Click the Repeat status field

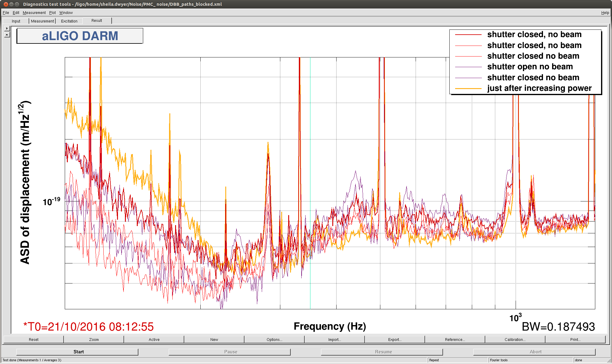tap(457, 360)
